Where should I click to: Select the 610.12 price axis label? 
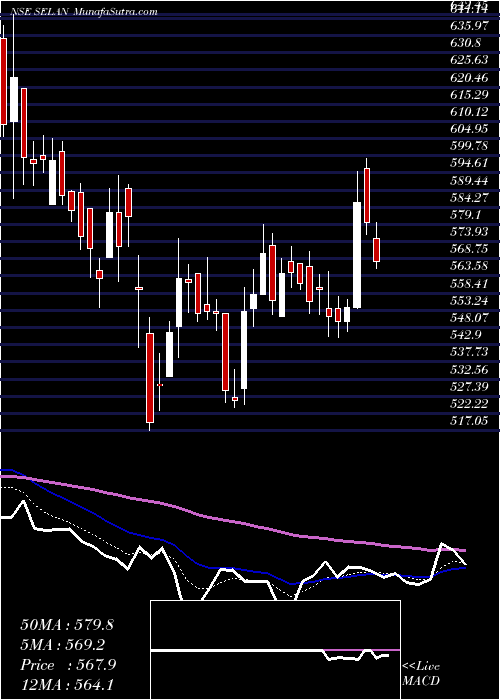[x=469, y=112]
